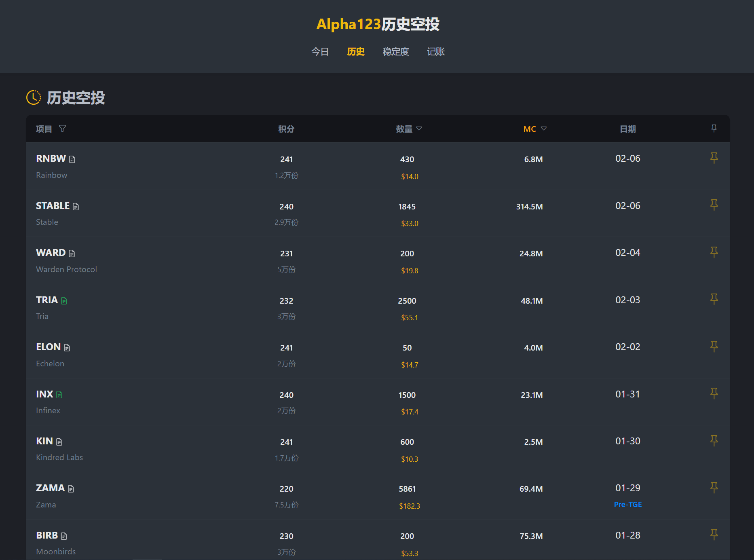The image size is (754, 560).
Task: Switch to the 稳定度 tab
Action: pos(396,52)
